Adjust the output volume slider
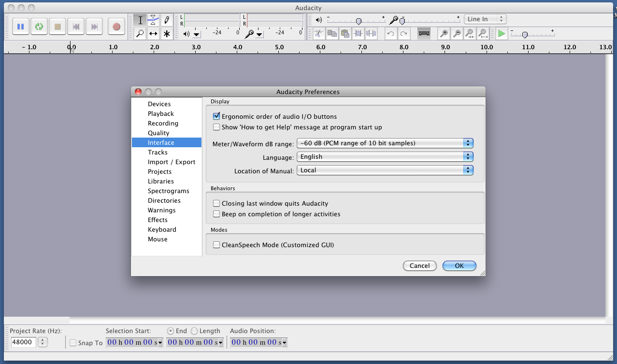Screen dimensions: 617x364 point(358,21)
